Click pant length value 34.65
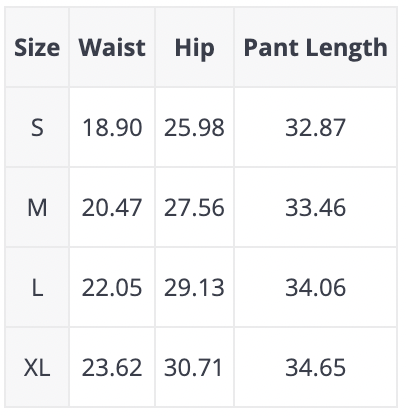The height and width of the screenshot is (416, 406). tap(315, 368)
